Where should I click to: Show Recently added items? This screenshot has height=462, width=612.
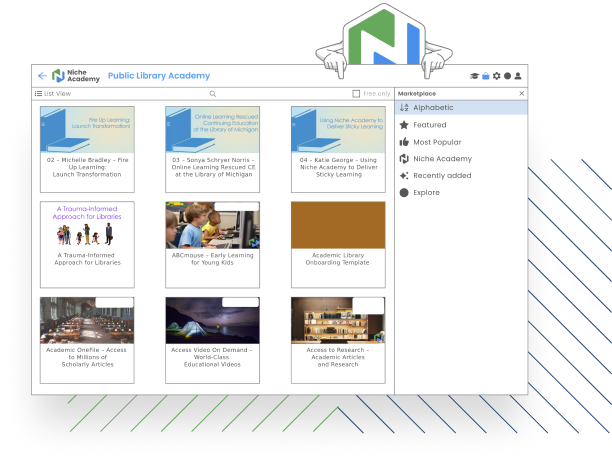click(x=441, y=175)
